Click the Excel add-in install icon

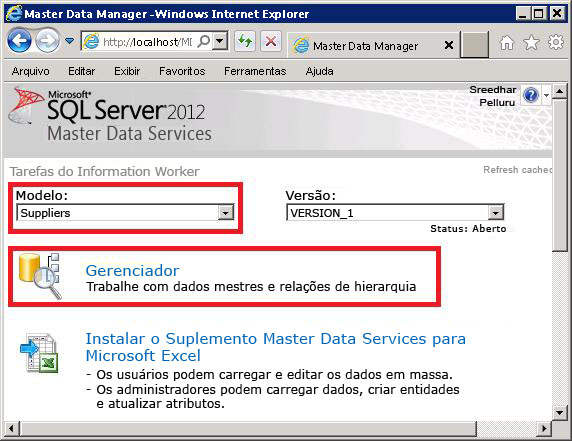(x=39, y=353)
